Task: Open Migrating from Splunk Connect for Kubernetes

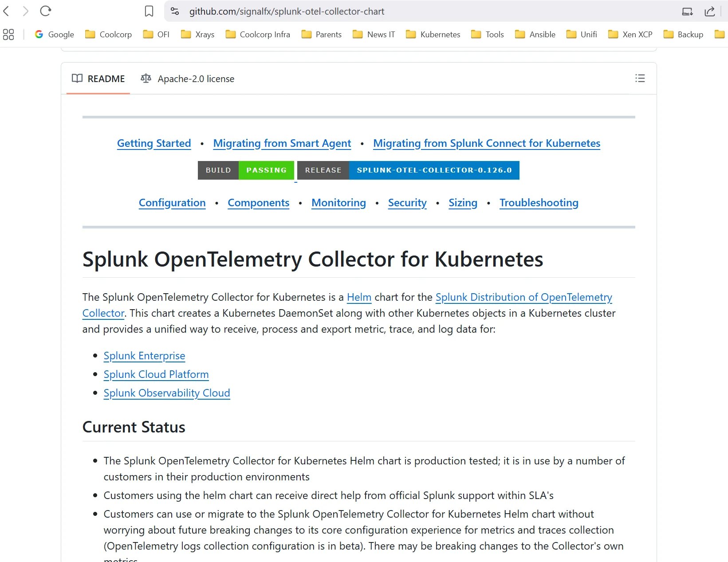Action: point(487,143)
